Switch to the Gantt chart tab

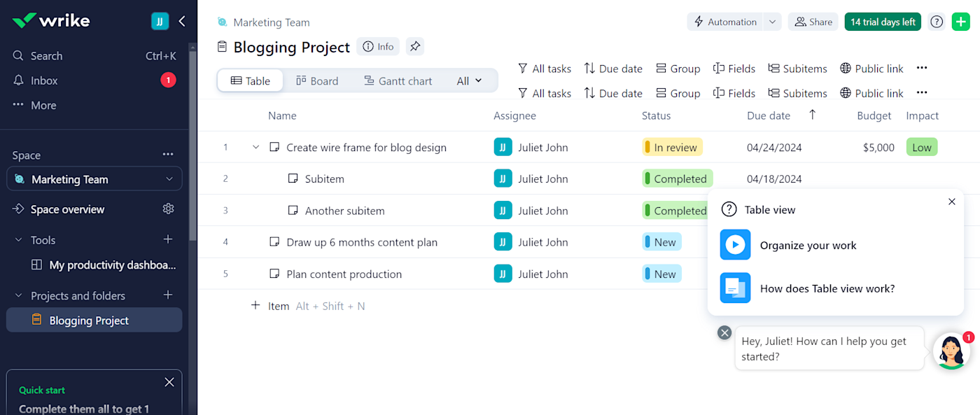[398, 81]
